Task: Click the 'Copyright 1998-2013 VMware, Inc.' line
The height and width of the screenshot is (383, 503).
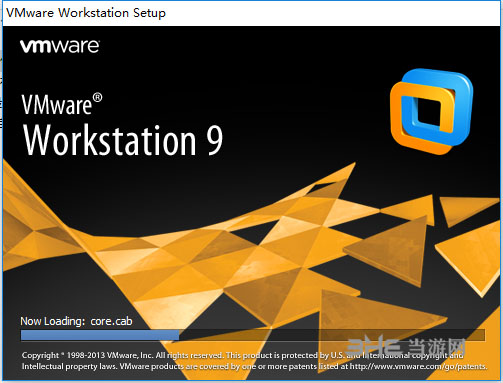Action: [242, 355]
